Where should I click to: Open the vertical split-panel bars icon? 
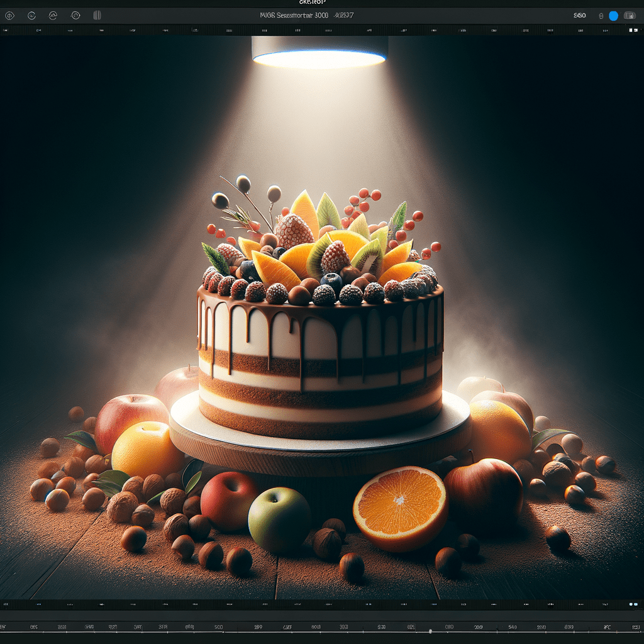click(x=97, y=16)
